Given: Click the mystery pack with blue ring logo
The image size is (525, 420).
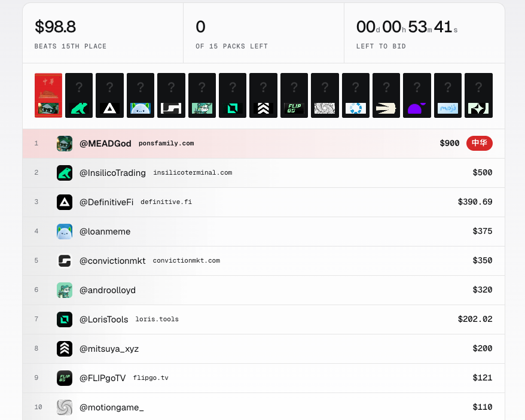Looking at the screenshot, I should 356,96.
